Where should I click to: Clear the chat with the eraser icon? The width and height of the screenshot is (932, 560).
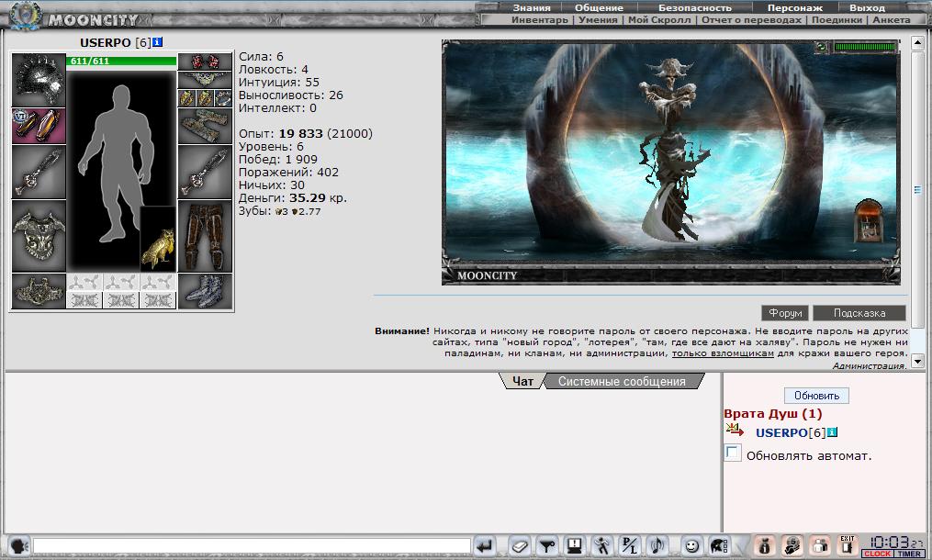click(x=519, y=545)
